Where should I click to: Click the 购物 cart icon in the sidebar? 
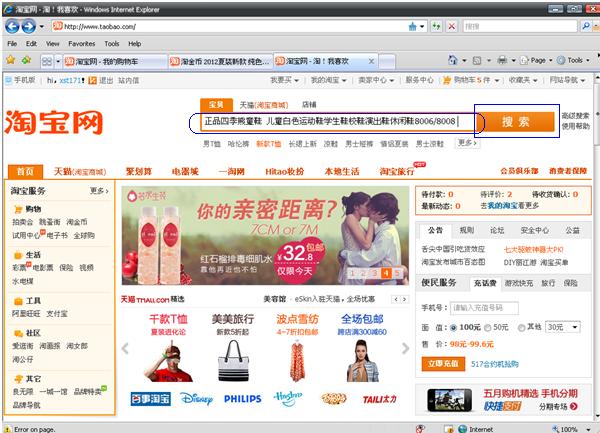click(x=18, y=209)
